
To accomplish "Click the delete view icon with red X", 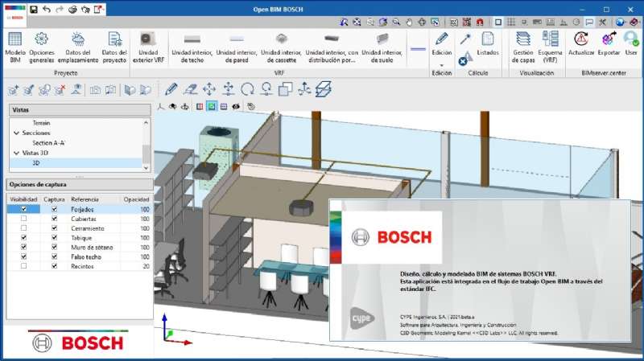I will coord(60,89).
